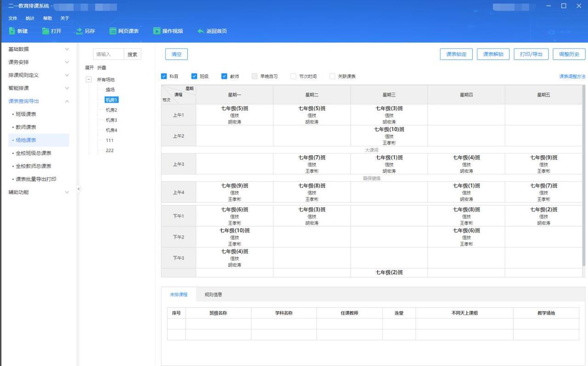Click the 七年级(6)班 cell on Monday 下午1
Viewport: 588px width, 366px height.
(235, 216)
